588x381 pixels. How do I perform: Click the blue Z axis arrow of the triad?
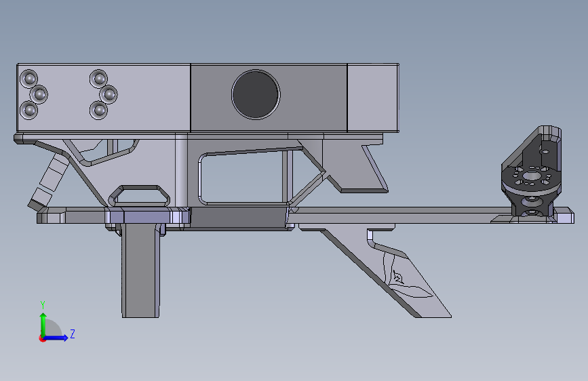[56, 338]
